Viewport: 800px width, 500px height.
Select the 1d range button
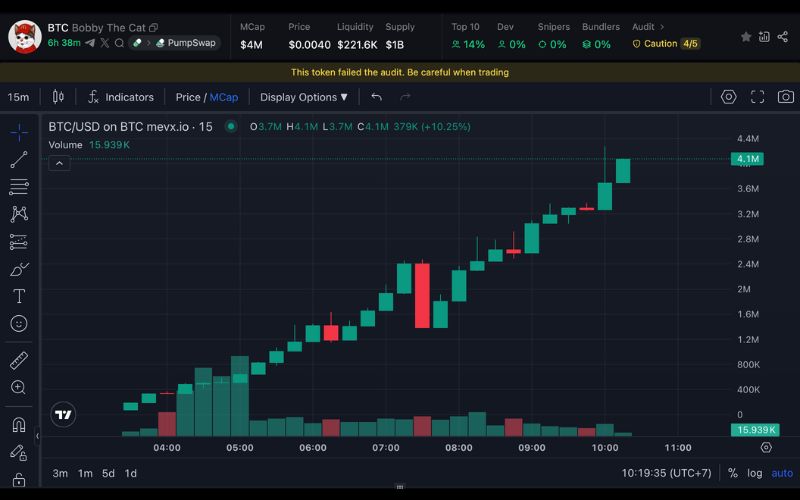point(131,473)
